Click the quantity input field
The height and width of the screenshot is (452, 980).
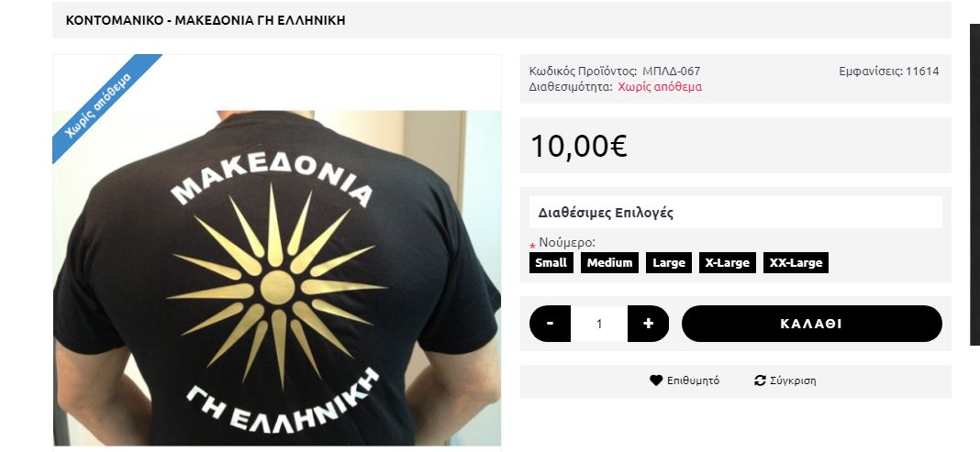599,324
